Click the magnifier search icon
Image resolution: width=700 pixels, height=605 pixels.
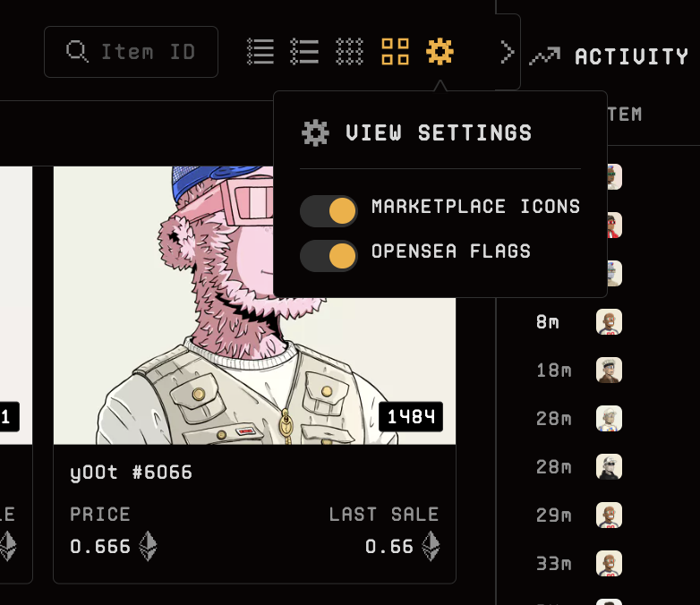(x=77, y=51)
